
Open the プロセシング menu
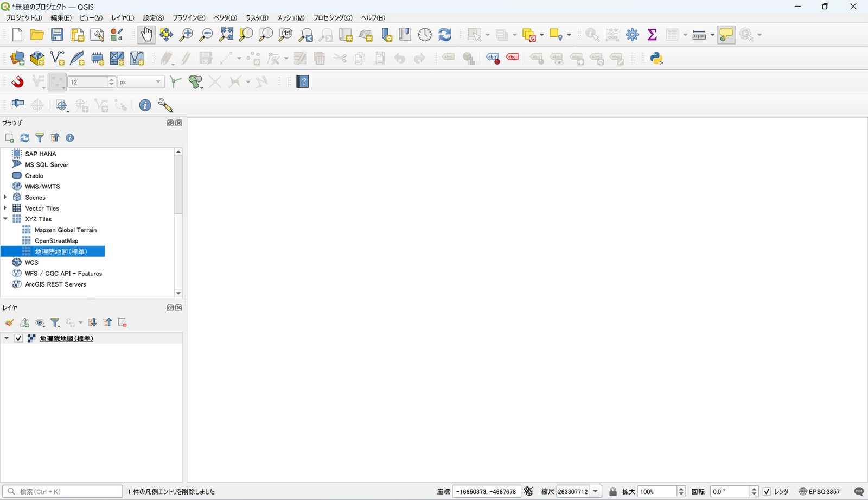333,18
